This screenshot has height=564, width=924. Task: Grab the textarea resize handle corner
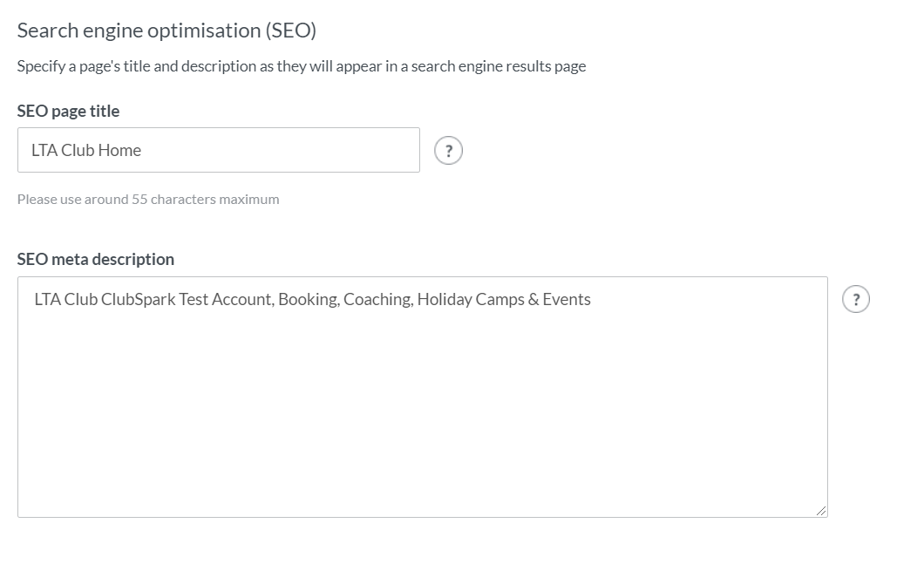pyautogui.click(x=820, y=510)
